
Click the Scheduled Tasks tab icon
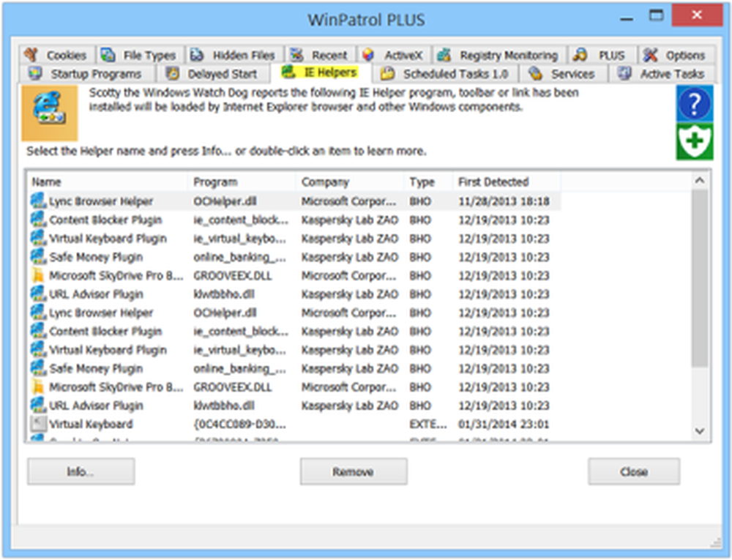click(387, 74)
